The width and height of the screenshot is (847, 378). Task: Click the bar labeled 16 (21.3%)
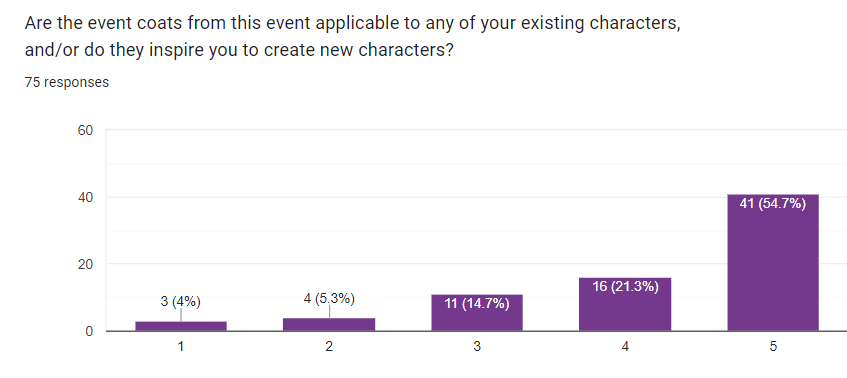[x=625, y=305]
